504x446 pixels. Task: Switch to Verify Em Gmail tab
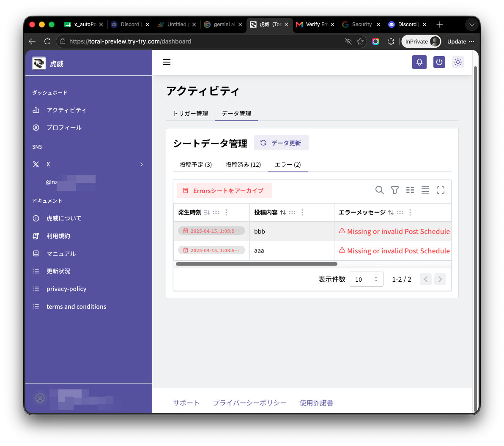click(x=315, y=24)
